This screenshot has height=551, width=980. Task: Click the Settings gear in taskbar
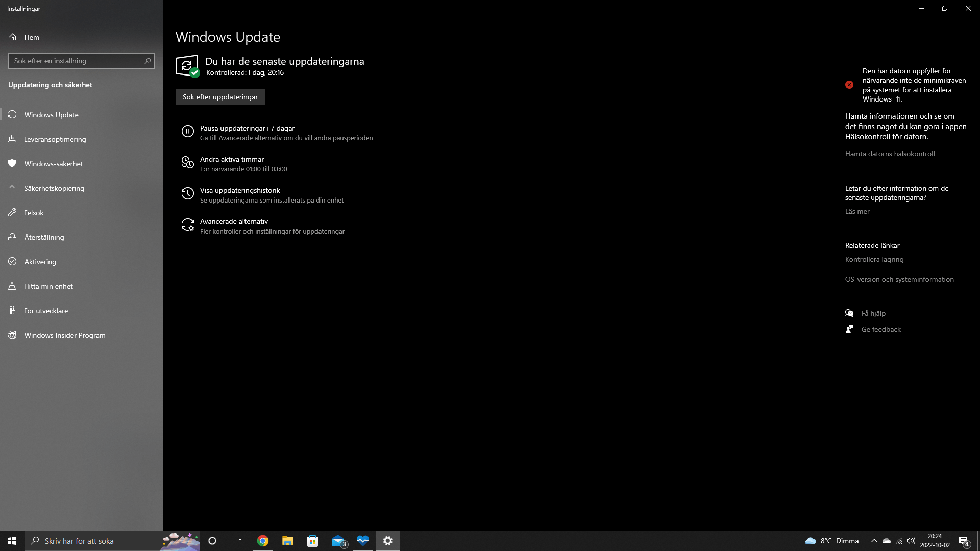coord(388,541)
